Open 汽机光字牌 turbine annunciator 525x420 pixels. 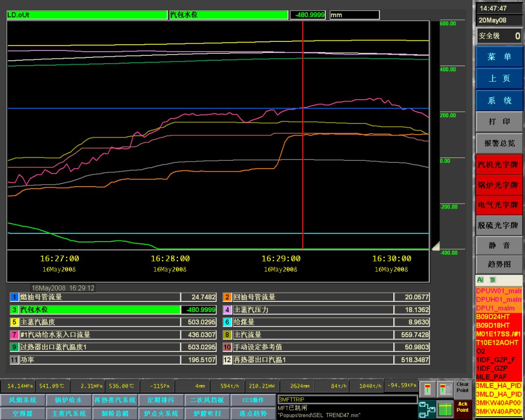click(499, 164)
